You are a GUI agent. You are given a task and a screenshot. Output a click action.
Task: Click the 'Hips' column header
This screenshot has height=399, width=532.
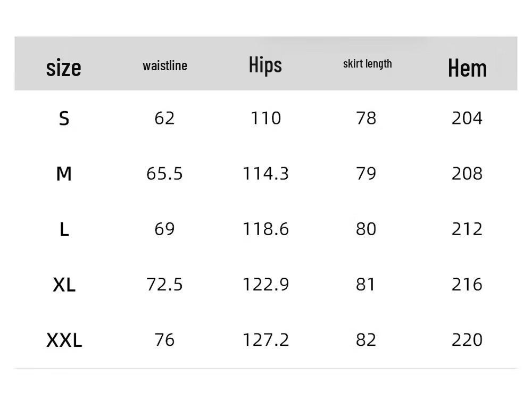pos(265,65)
